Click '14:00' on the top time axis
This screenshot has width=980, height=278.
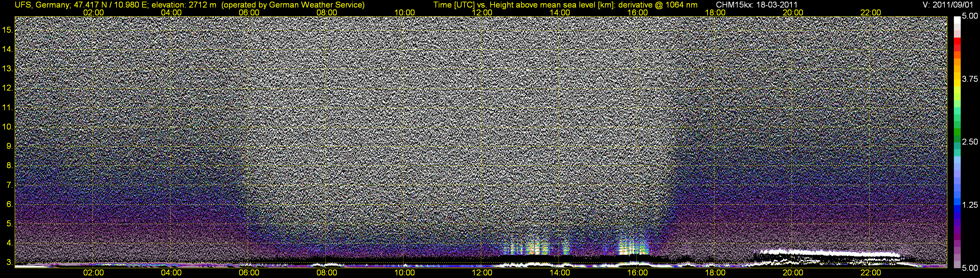[x=560, y=12]
